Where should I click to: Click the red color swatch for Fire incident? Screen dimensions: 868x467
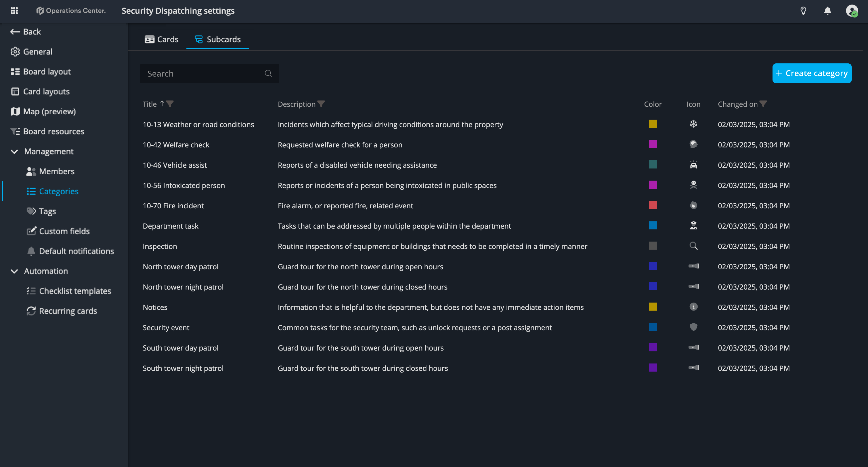653,205
